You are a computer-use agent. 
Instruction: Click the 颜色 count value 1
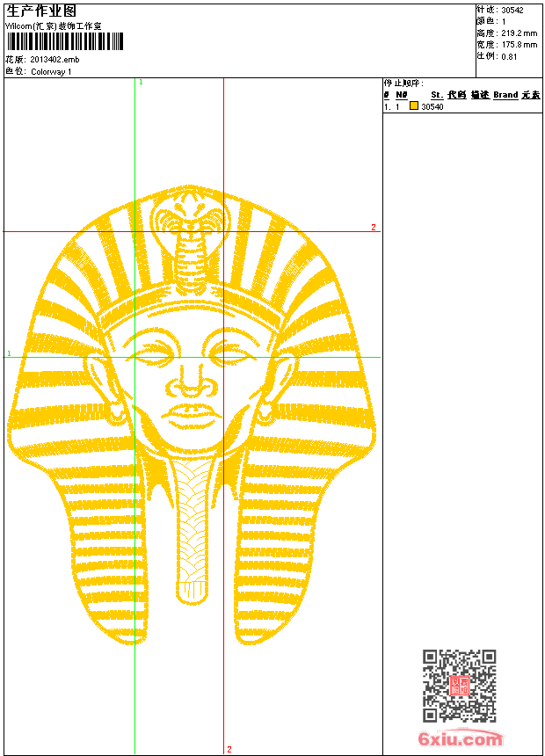click(504, 22)
